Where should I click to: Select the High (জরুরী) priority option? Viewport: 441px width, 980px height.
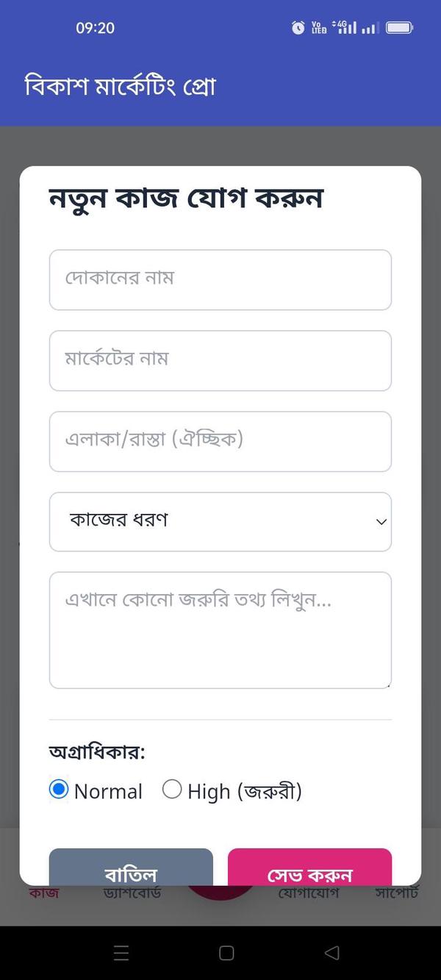point(172,789)
